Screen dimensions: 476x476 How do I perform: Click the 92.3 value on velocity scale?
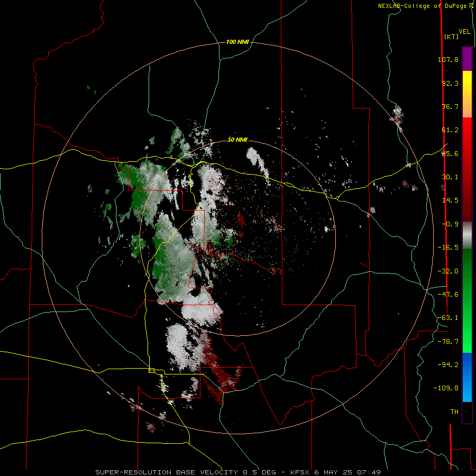tap(450, 83)
